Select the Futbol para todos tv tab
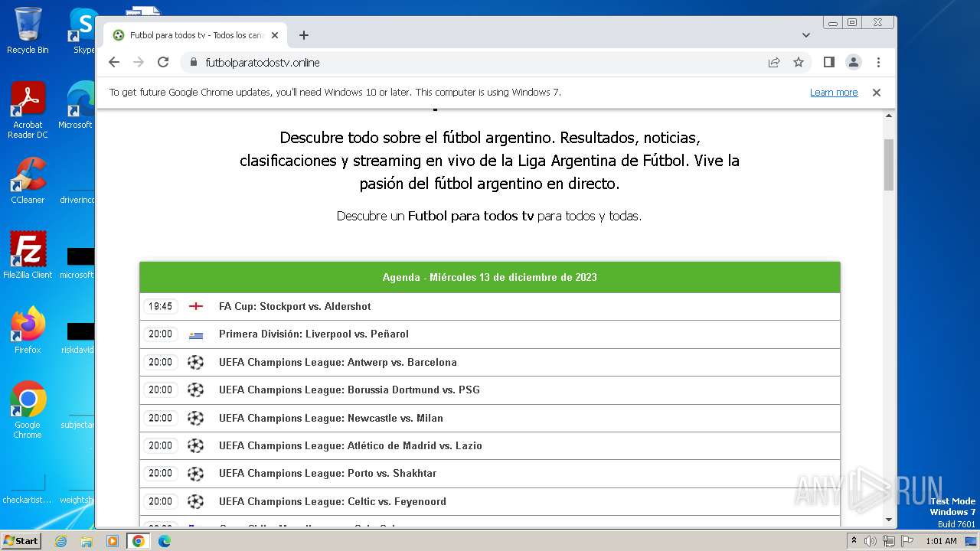The image size is (980, 551). 195,35
